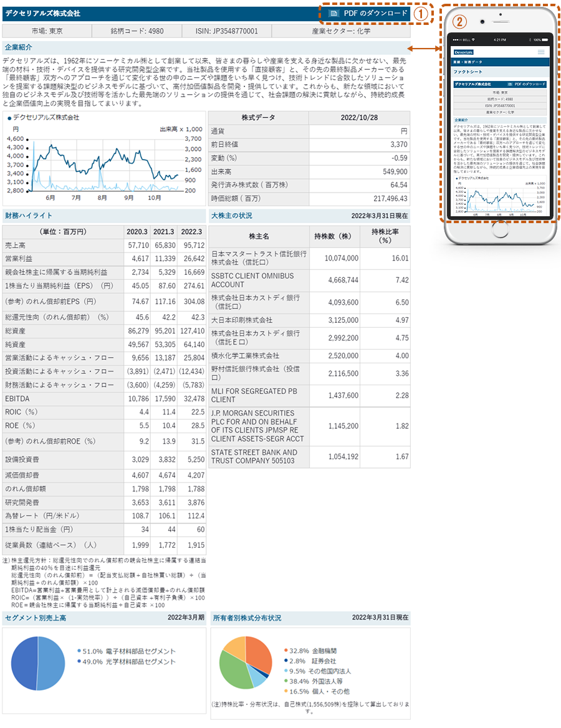Image resolution: width=561 pixels, height=728 pixels.
Task: Click the ownership ratio value 16.01
Action: pyautogui.click(x=400, y=258)
